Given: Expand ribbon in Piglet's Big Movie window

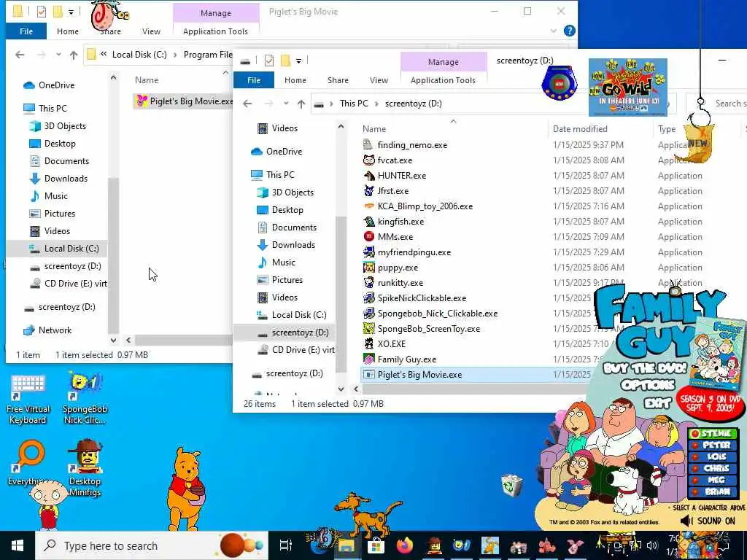Looking at the screenshot, I should coord(553,31).
